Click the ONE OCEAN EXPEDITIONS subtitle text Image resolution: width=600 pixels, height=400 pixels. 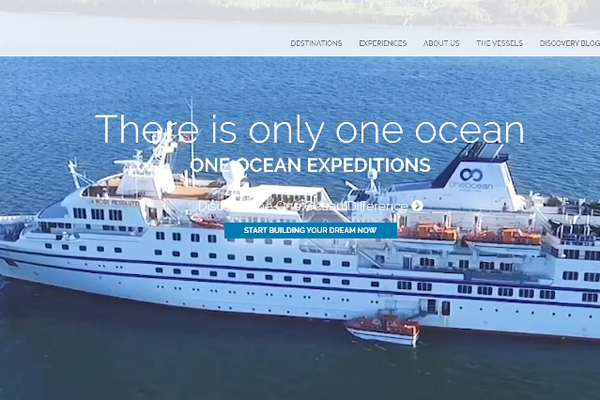[x=310, y=165]
